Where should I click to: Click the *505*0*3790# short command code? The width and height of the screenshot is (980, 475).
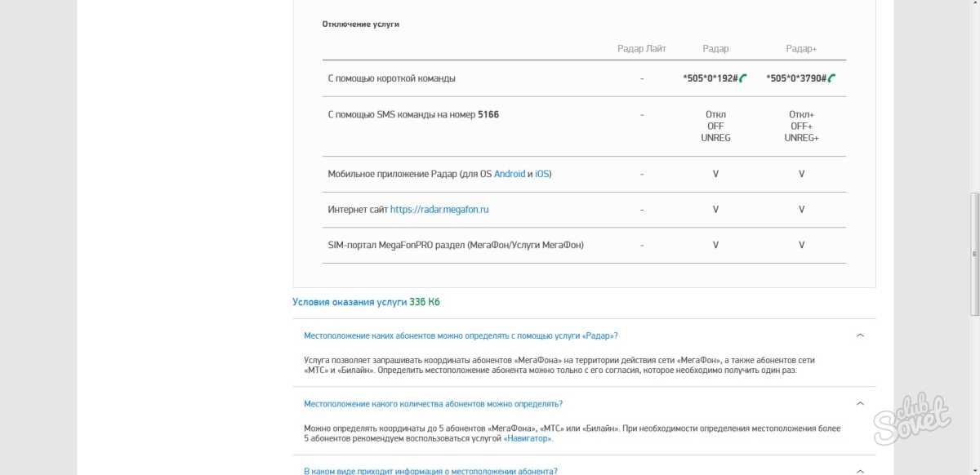pyautogui.click(x=796, y=78)
